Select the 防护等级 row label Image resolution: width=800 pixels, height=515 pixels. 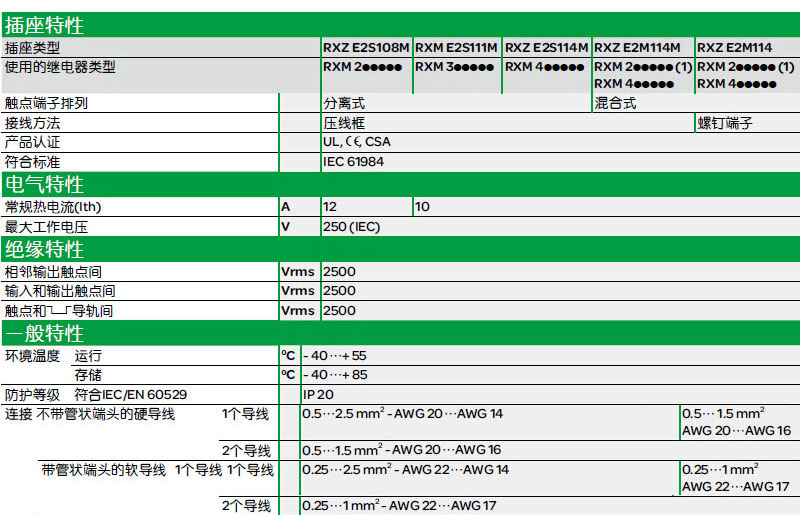[32, 395]
